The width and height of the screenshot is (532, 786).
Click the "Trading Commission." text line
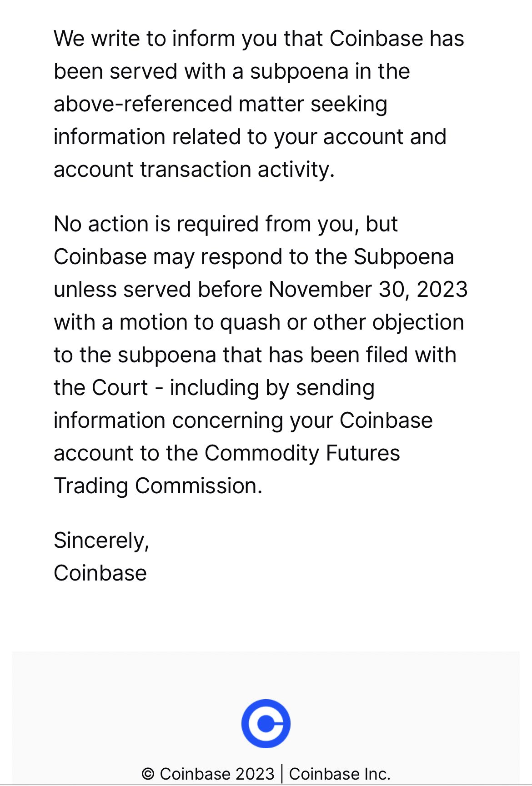(x=158, y=486)
